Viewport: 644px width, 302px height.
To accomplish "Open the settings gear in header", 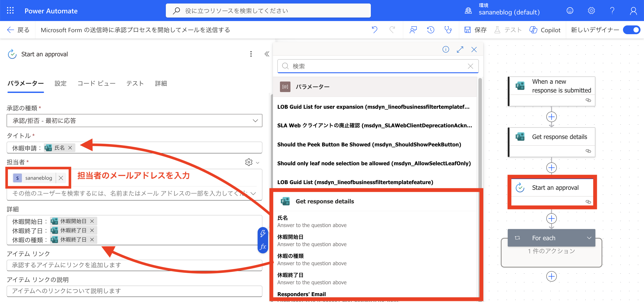I will [591, 11].
